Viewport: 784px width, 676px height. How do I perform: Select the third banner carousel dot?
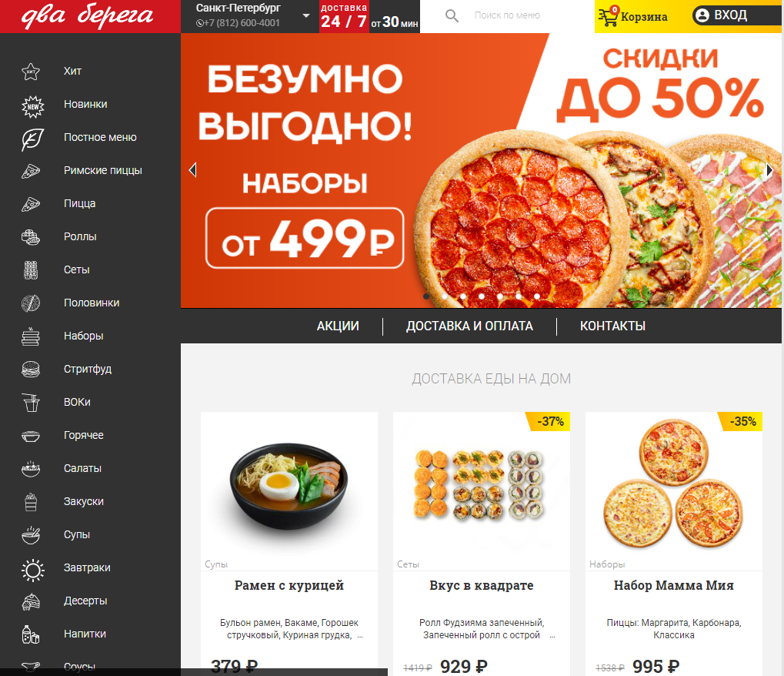click(x=463, y=296)
